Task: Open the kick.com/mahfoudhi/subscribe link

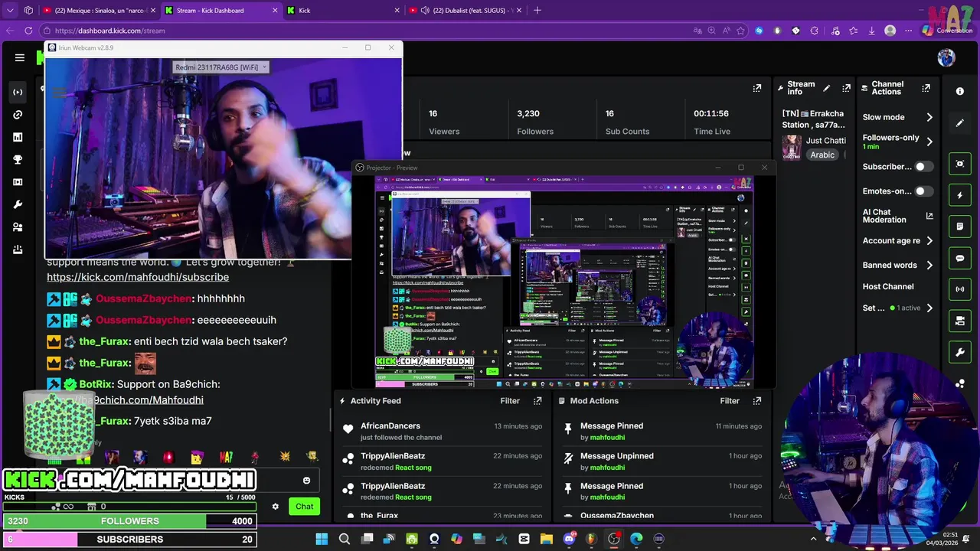Action: pyautogui.click(x=138, y=277)
